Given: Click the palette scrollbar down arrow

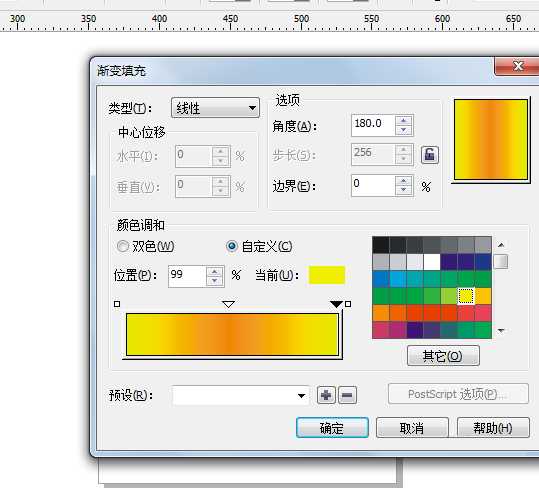Looking at the screenshot, I should click(x=501, y=331).
